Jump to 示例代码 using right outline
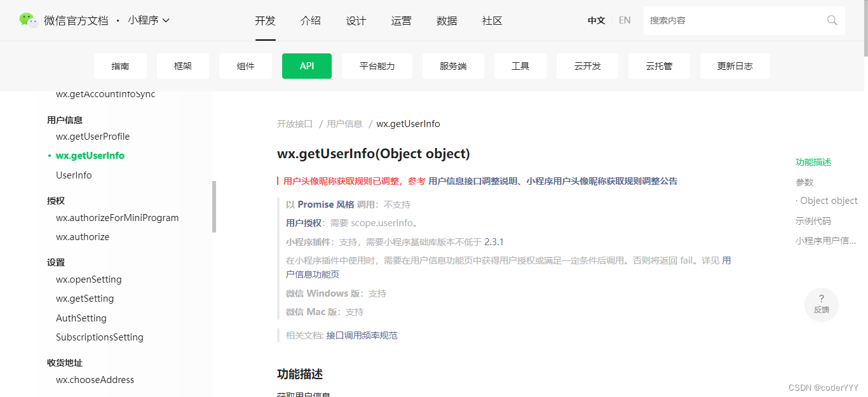 (813, 220)
